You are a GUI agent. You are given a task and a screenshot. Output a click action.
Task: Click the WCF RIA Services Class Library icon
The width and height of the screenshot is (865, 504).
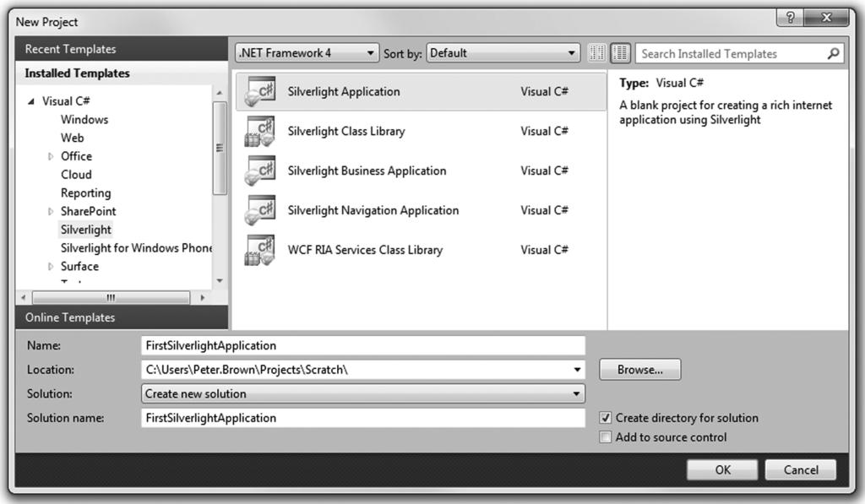260,251
